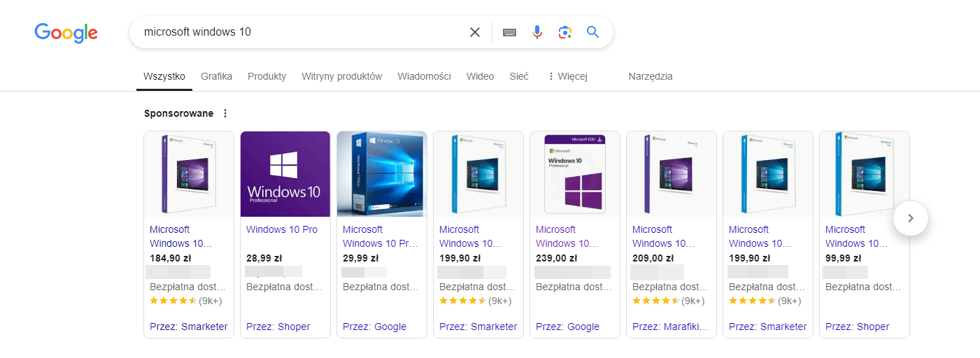Click Bezpłatna dost… on 99,99 zł card

(863, 287)
